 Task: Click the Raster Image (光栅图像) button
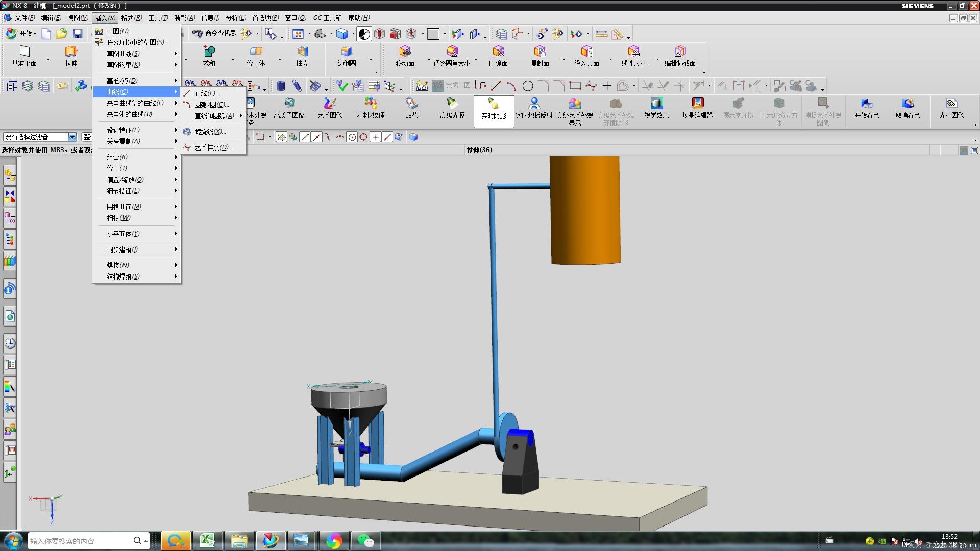point(951,109)
